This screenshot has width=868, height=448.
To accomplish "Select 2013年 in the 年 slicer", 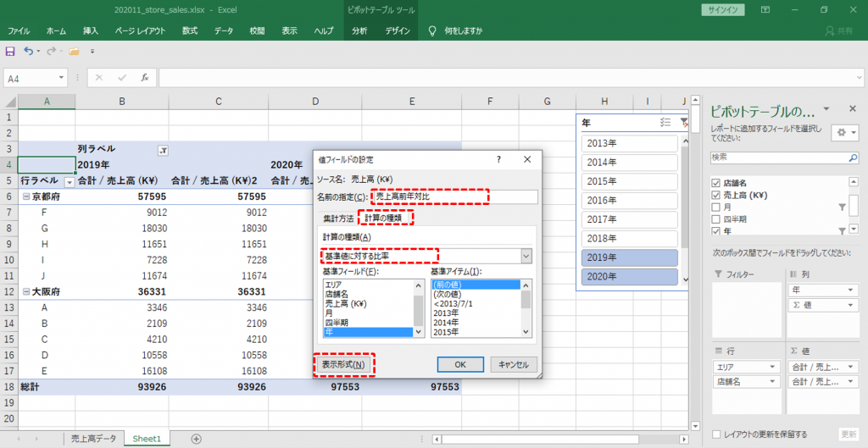I will tap(630, 143).
